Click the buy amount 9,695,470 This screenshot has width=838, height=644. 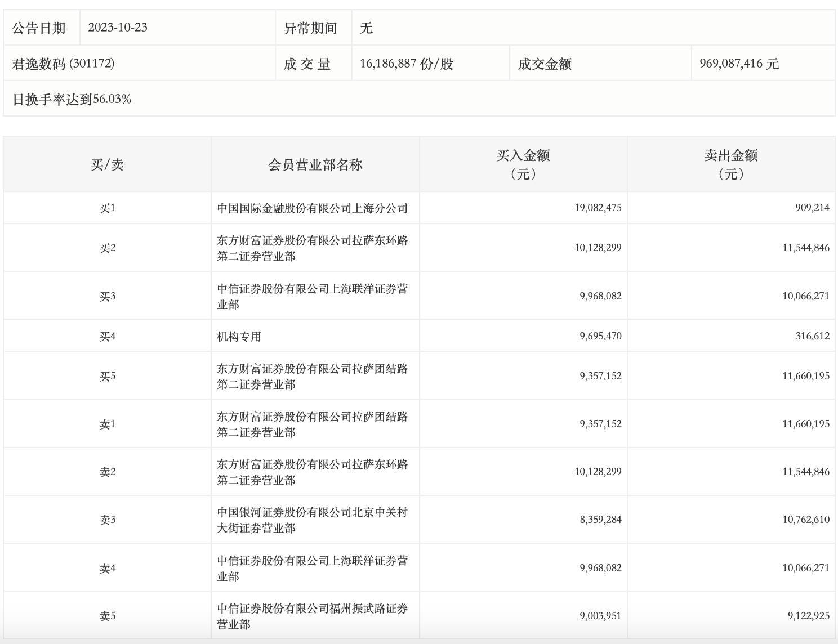[x=601, y=336]
